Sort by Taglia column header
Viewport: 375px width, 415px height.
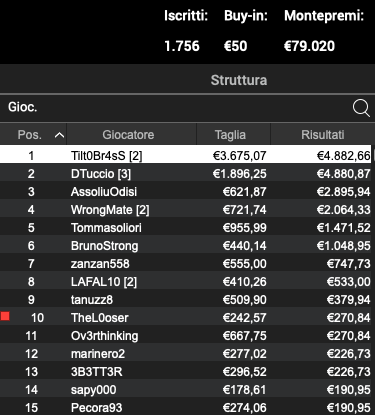pos(230,135)
